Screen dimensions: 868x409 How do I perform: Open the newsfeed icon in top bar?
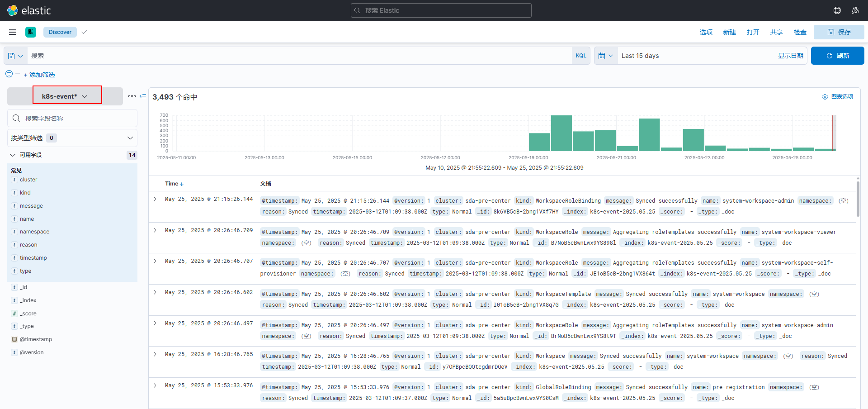point(855,10)
